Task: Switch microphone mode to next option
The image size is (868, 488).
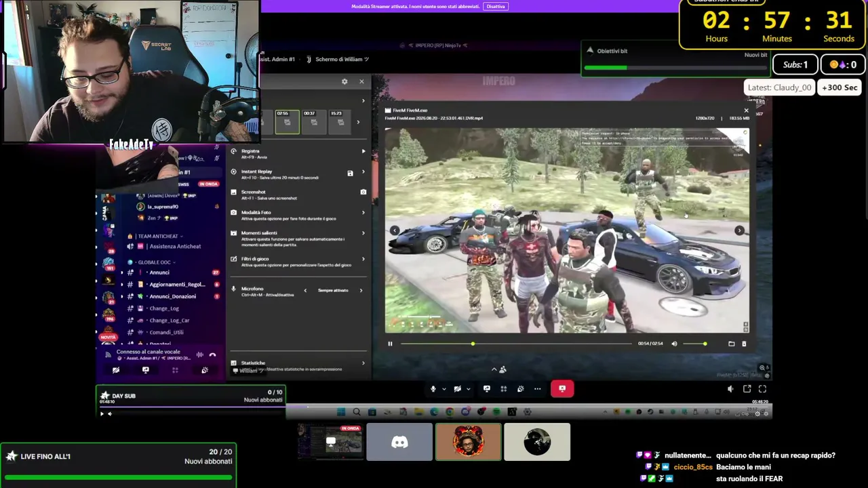Action: click(361, 291)
